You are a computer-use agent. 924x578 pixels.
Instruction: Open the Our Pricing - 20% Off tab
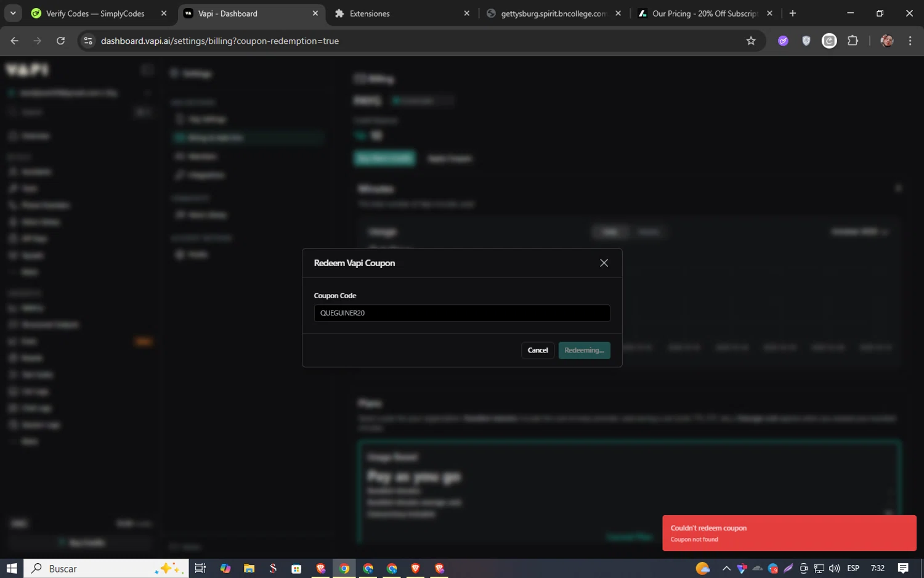click(704, 14)
